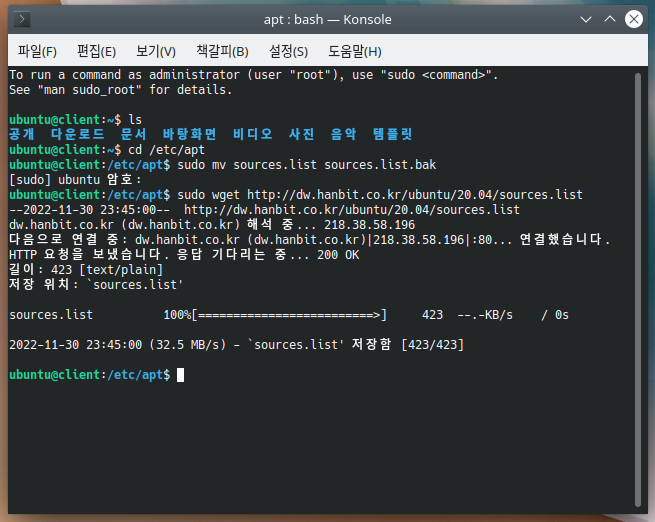This screenshot has height=522, width=655.
Task: Click the '423 [text/plain]' length text
Action: click(x=107, y=270)
